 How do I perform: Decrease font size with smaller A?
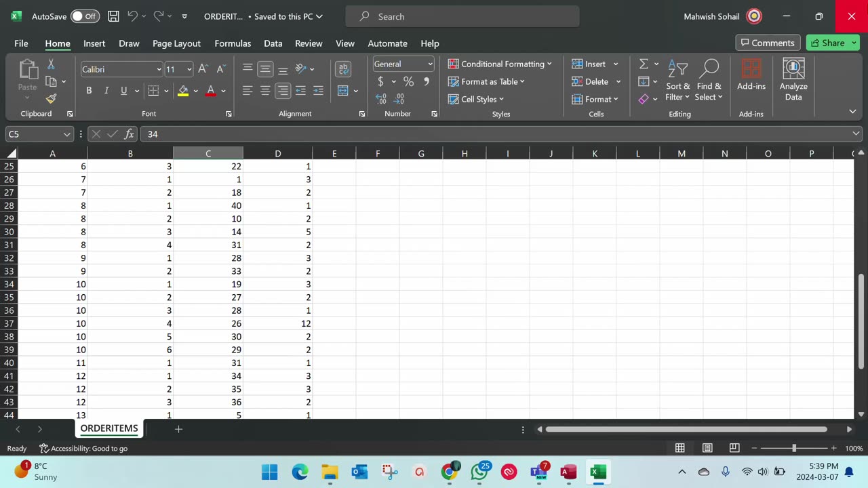pos(220,69)
